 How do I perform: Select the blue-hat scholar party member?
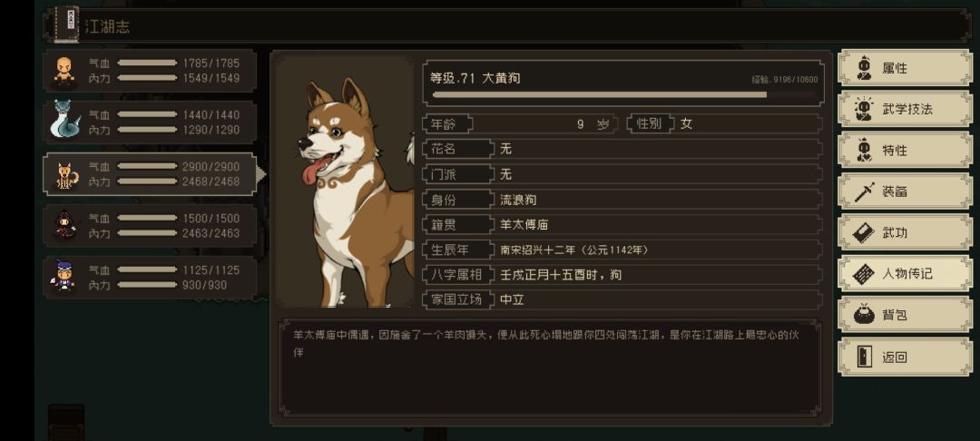[150, 278]
